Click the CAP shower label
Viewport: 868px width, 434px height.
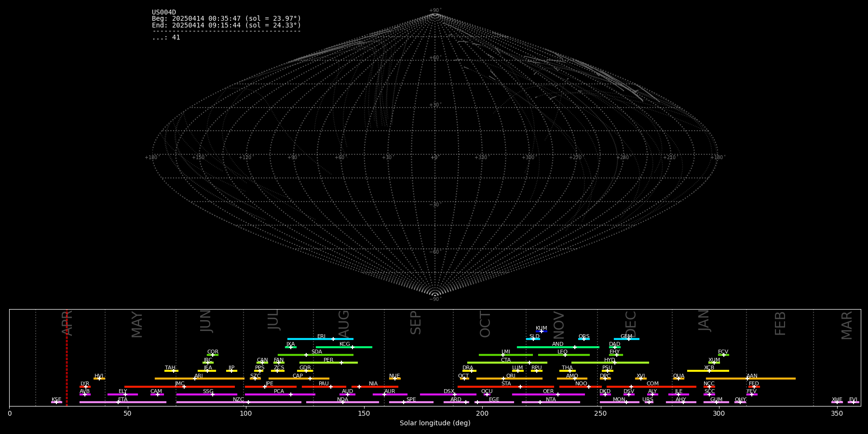click(298, 376)
